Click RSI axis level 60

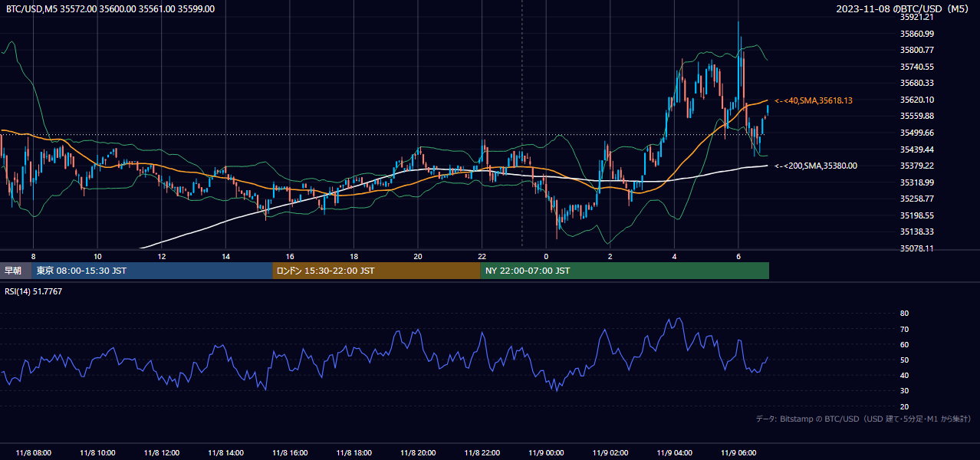(x=904, y=344)
